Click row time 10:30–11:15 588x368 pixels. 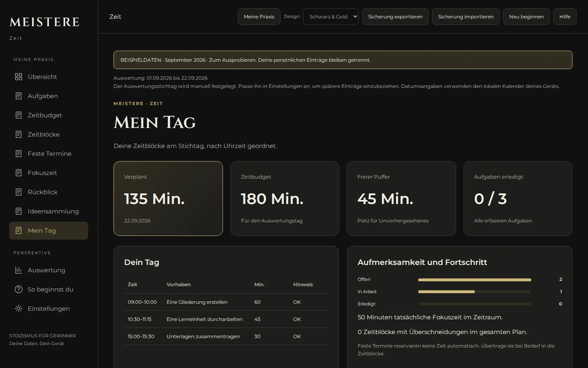point(139,319)
